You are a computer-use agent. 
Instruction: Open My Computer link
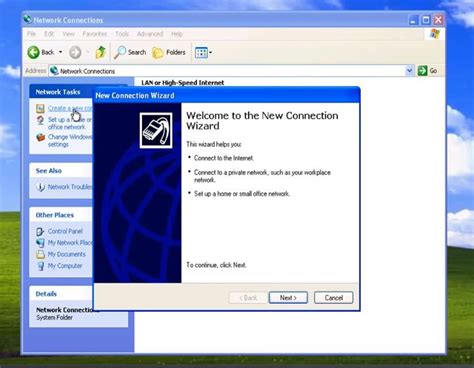point(65,266)
